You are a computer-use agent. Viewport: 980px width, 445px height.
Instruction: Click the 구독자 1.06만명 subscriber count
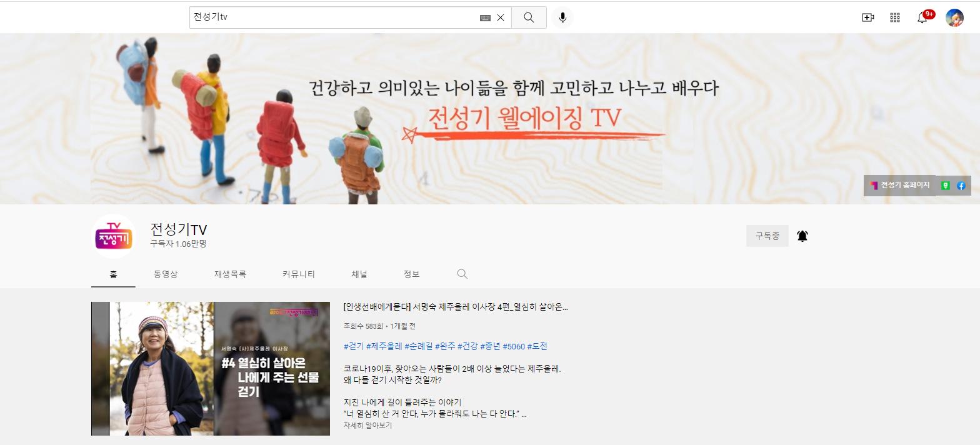click(x=178, y=244)
